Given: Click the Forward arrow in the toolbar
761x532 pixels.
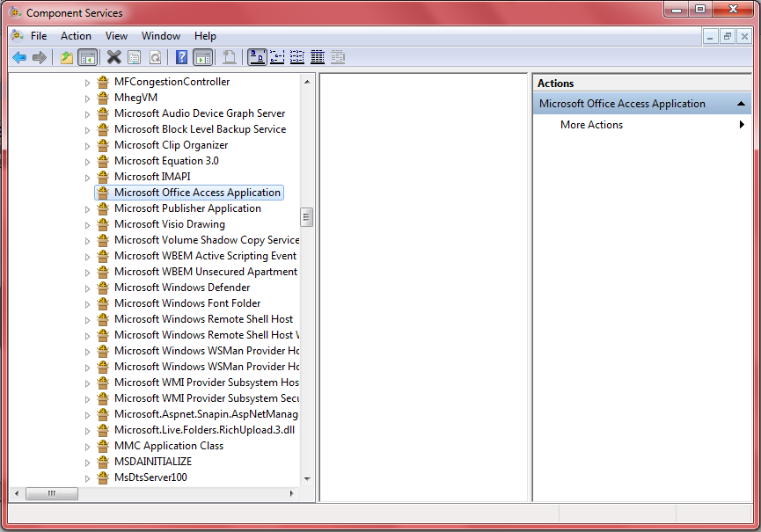Looking at the screenshot, I should click(x=40, y=58).
